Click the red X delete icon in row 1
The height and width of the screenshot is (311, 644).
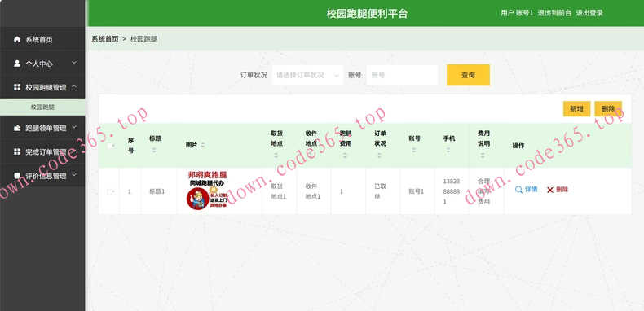point(550,190)
